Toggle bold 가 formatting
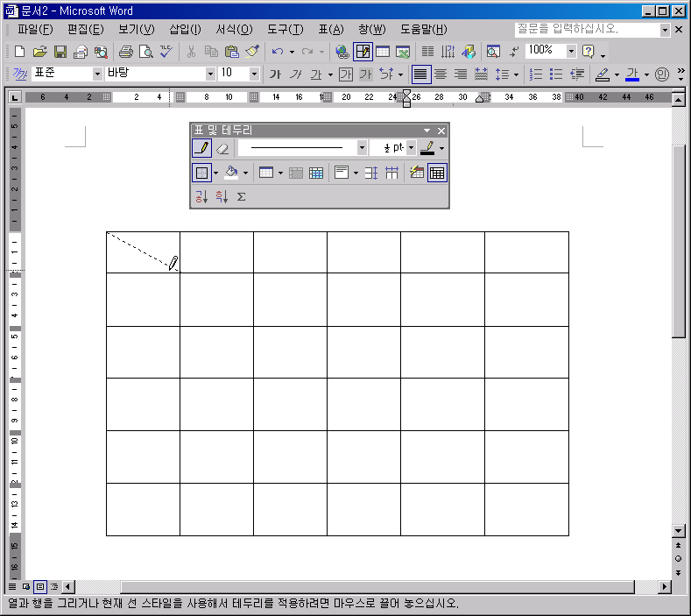Viewport: 691px width, 616px height. coord(275,74)
